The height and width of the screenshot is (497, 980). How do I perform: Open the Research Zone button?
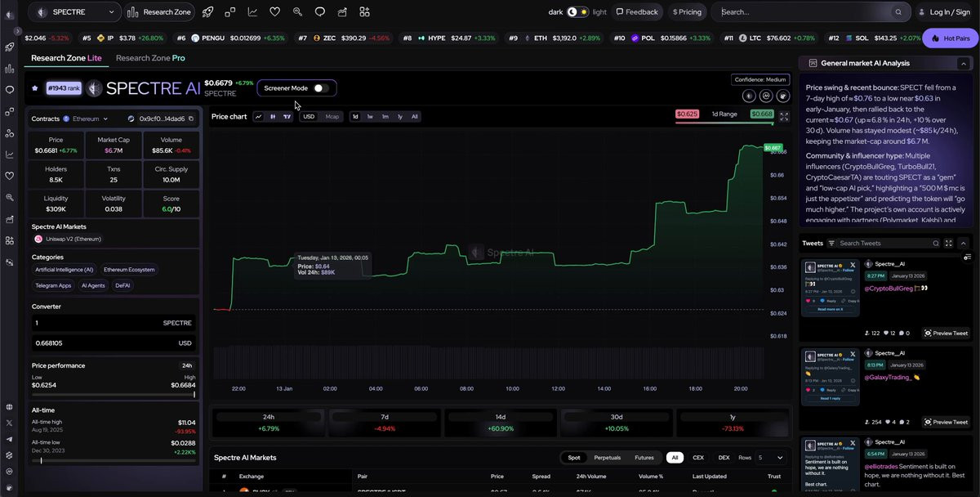tap(159, 12)
